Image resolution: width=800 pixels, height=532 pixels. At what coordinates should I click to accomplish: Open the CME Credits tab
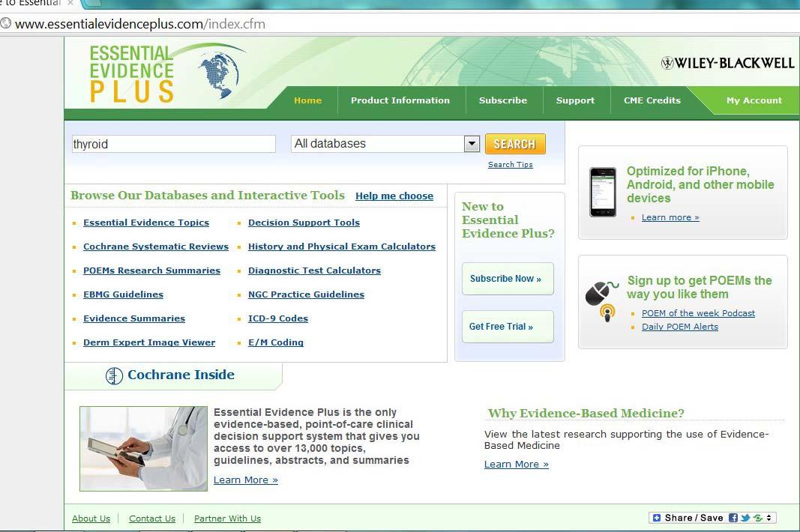[x=652, y=100]
